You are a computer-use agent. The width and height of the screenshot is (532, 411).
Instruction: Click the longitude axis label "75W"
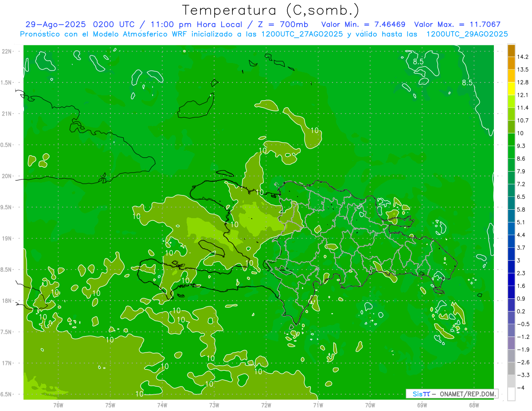(110, 405)
